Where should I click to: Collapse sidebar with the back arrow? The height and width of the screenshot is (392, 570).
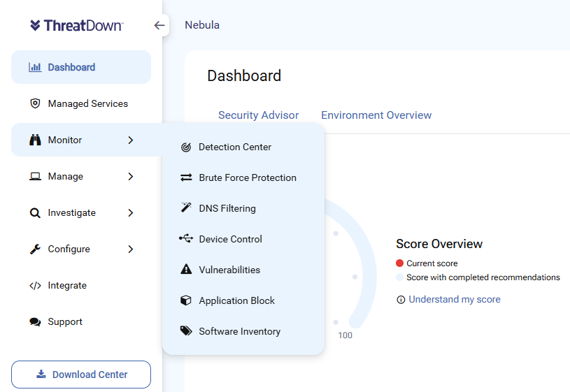pos(159,25)
